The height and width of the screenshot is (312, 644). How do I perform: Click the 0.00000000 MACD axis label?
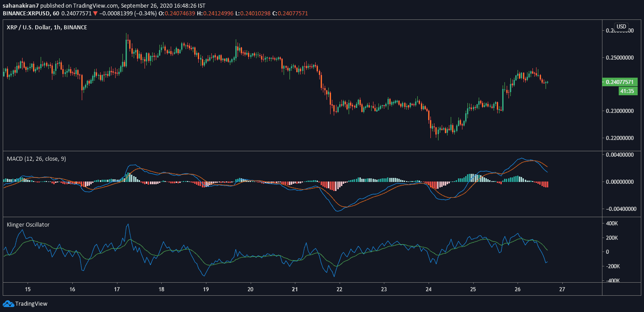click(620, 182)
